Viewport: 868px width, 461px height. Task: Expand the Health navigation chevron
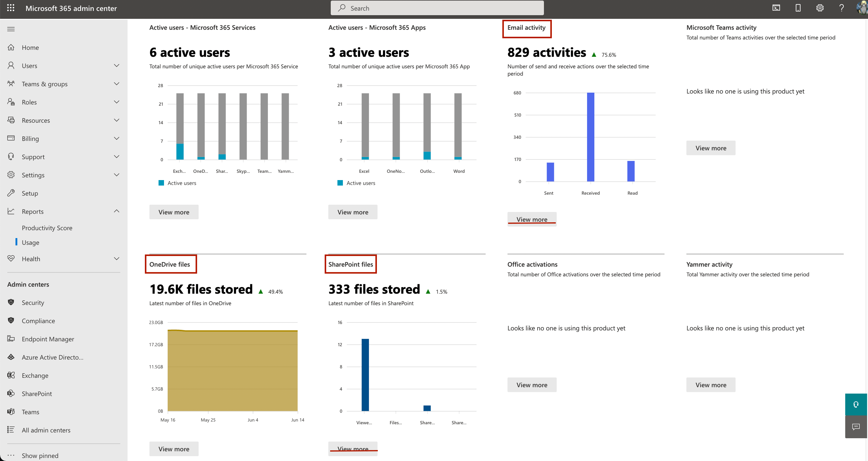click(117, 259)
